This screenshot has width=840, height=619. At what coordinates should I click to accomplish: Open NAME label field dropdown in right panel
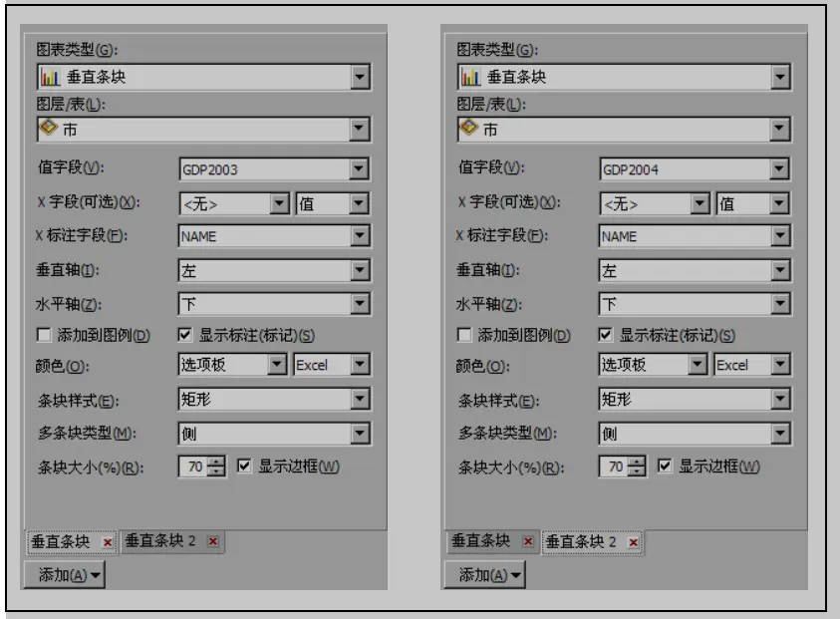coord(780,236)
